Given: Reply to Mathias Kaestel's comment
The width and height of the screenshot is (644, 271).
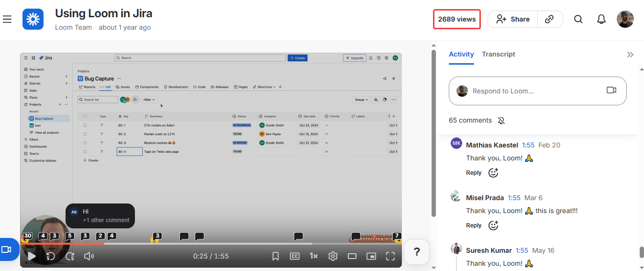Looking at the screenshot, I should (474, 173).
